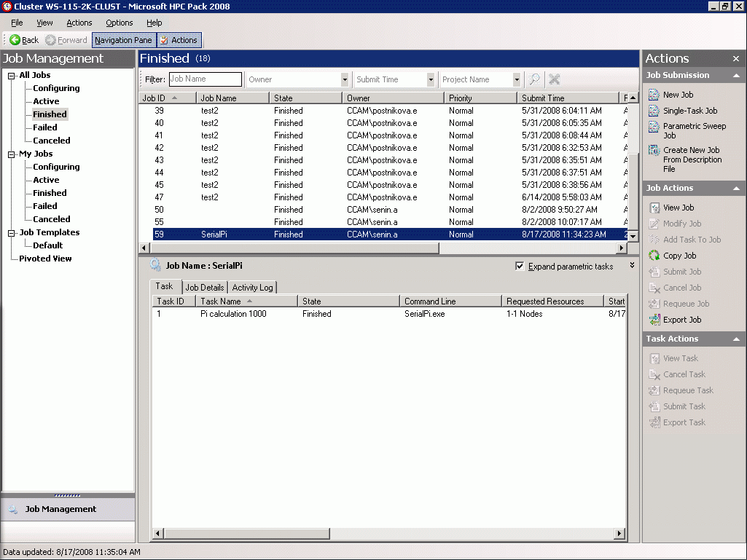Click the Cancel Job icon
This screenshot has width=747, height=560.
pyautogui.click(x=654, y=288)
